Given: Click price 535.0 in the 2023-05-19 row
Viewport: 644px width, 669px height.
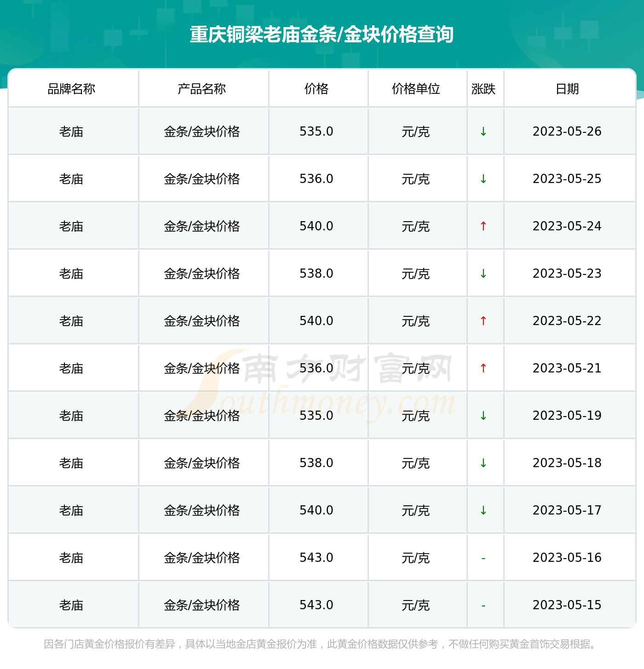Looking at the screenshot, I should (x=316, y=416).
